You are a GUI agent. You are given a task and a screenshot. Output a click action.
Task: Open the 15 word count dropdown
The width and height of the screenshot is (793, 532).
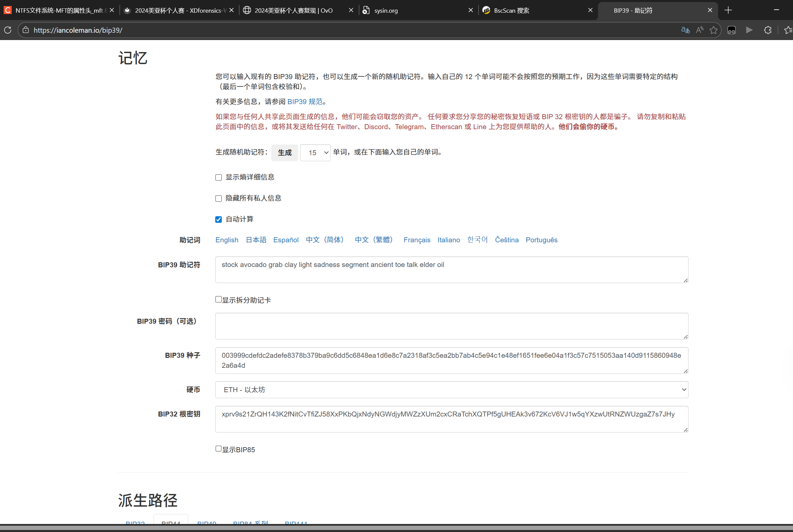[x=315, y=153]
